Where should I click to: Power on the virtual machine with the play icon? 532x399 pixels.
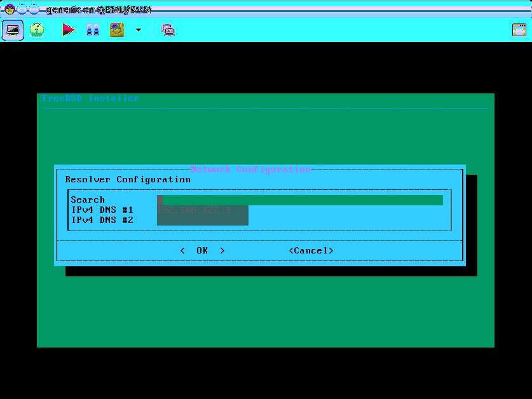pyautogui.click(x=68, y=30)
